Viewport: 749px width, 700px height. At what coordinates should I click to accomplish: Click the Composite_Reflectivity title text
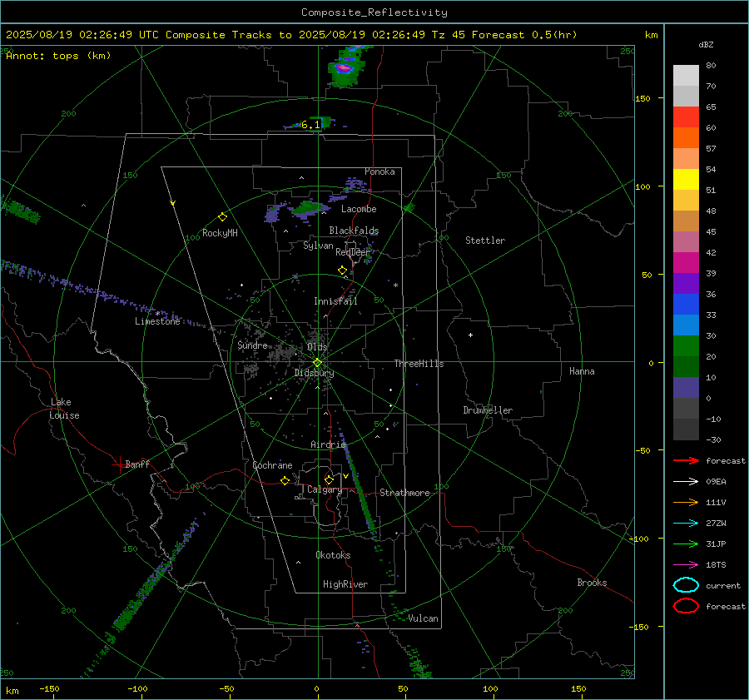coord(374,12)
